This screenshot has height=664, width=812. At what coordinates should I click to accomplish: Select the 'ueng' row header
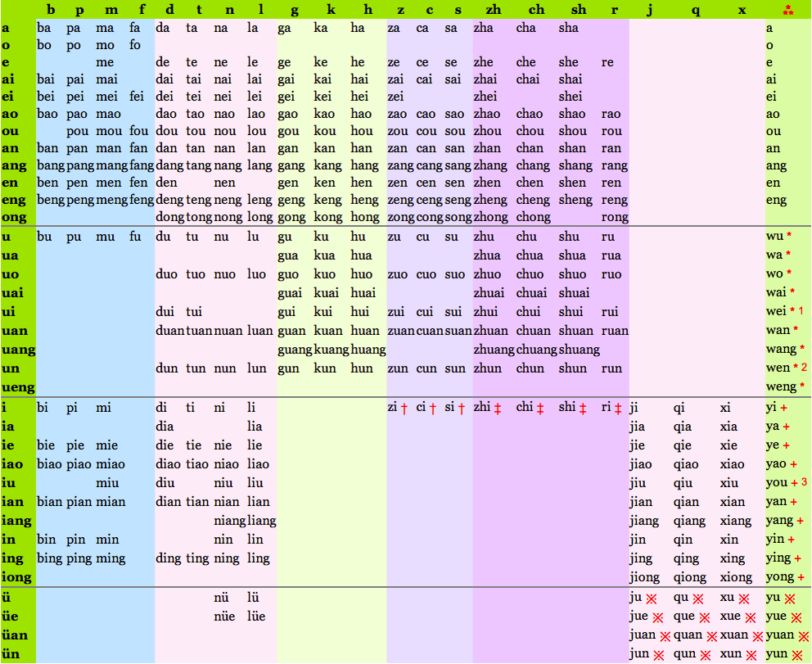pos(18,387)
